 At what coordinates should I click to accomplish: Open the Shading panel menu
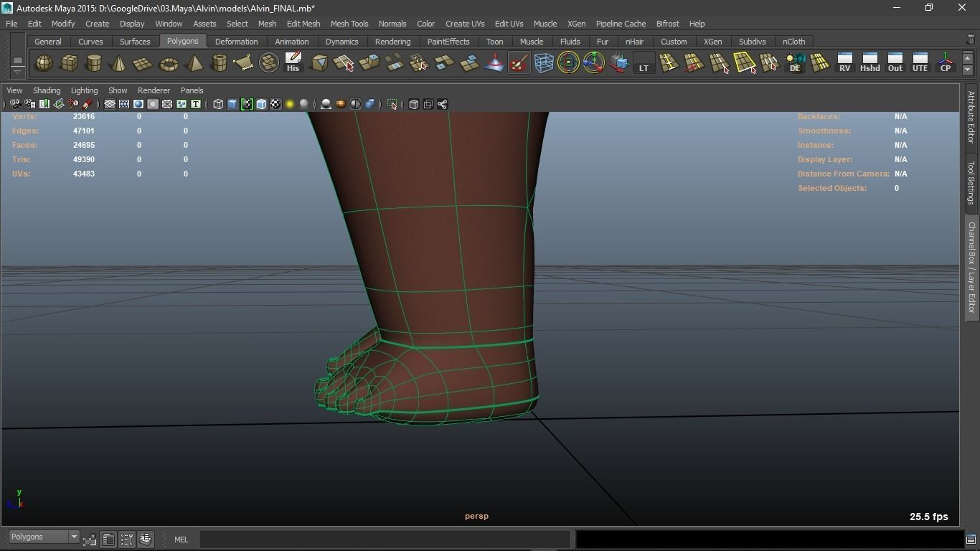(47, 90)
